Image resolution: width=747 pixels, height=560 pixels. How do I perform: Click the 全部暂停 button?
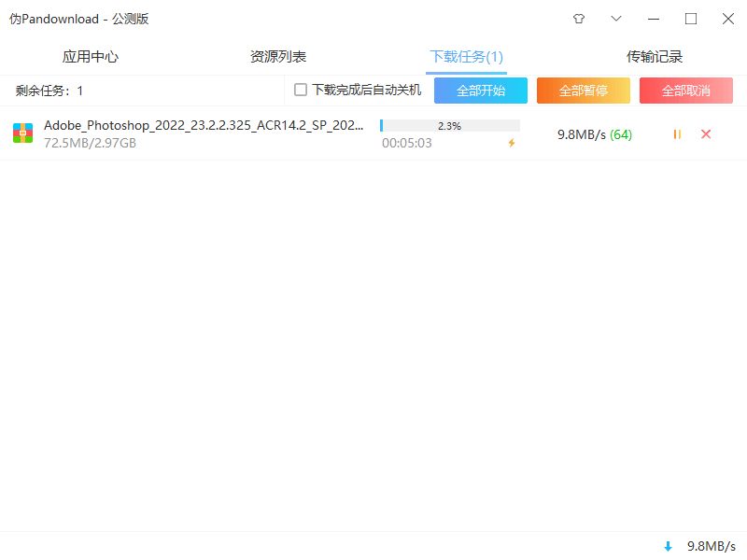pos(583,91)
